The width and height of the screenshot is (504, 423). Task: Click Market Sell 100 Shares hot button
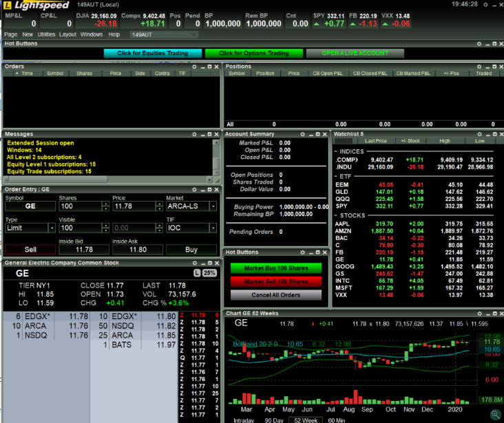[276, 282]
